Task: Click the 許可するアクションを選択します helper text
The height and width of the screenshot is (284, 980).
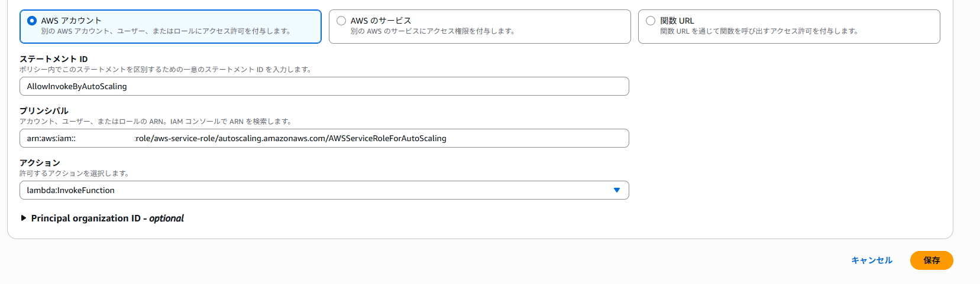Action: pos(74,174)
